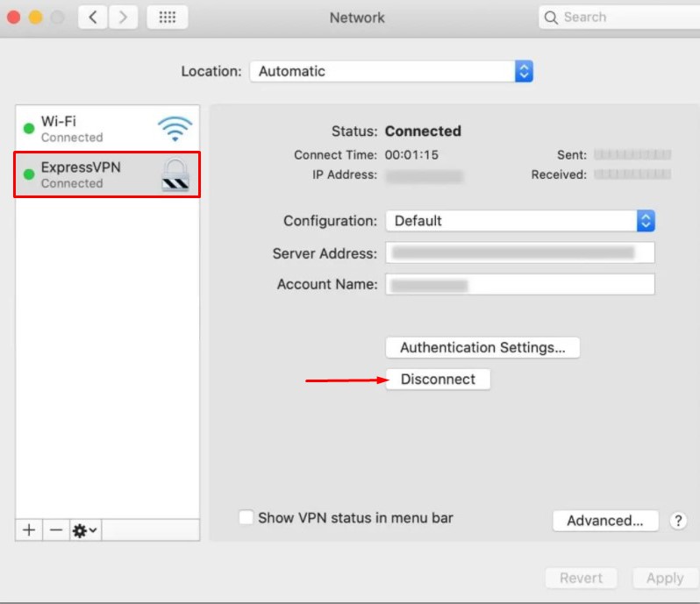700x604 pixels.
Task: Click the green status dot beside Wi-Fi
Action: point(29,129)
